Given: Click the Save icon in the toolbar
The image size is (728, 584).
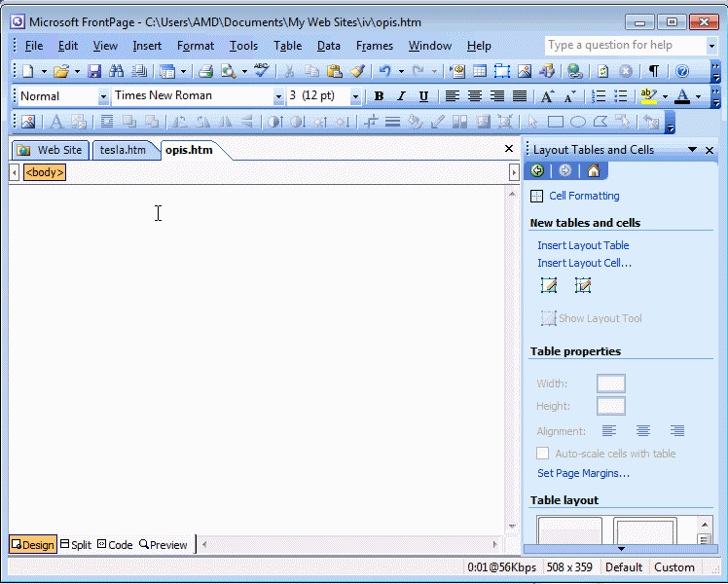Looking at the screenshot, I should click(x=94, y=71).
